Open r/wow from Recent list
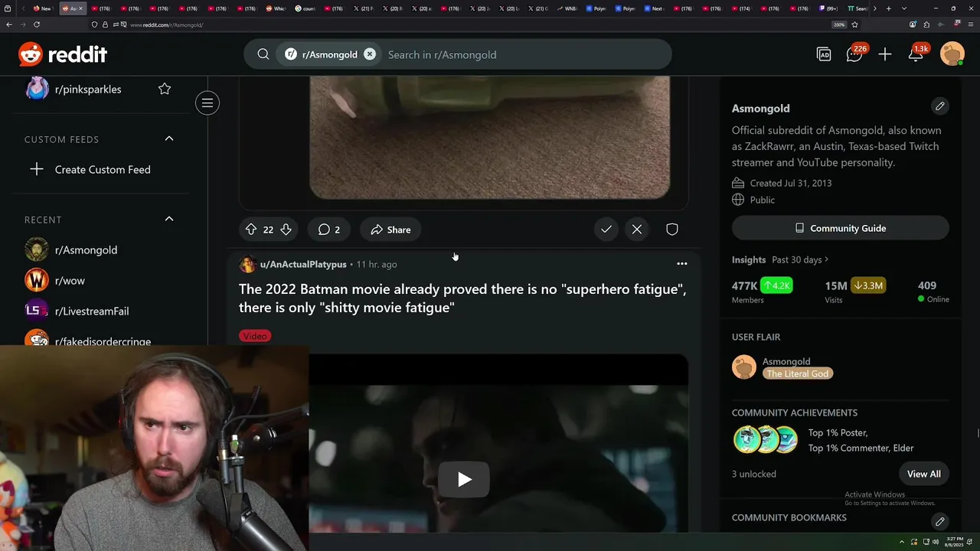980x551 pixels. point(70,281)
